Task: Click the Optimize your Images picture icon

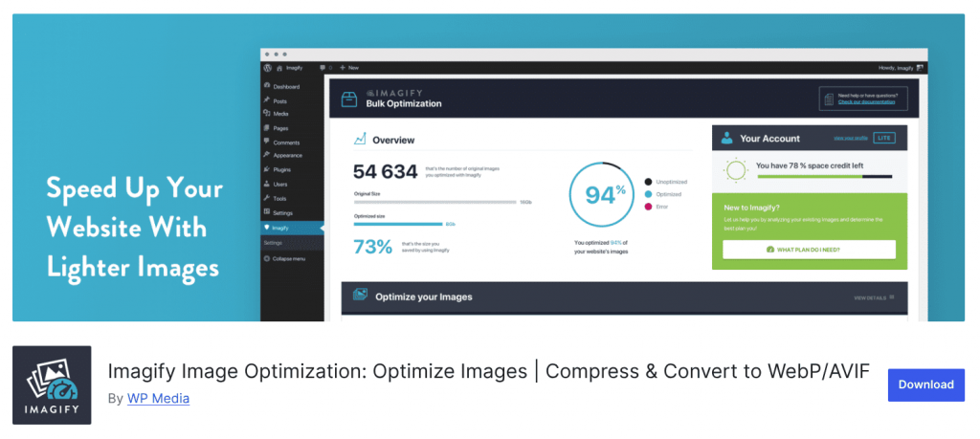Action: 360,295
